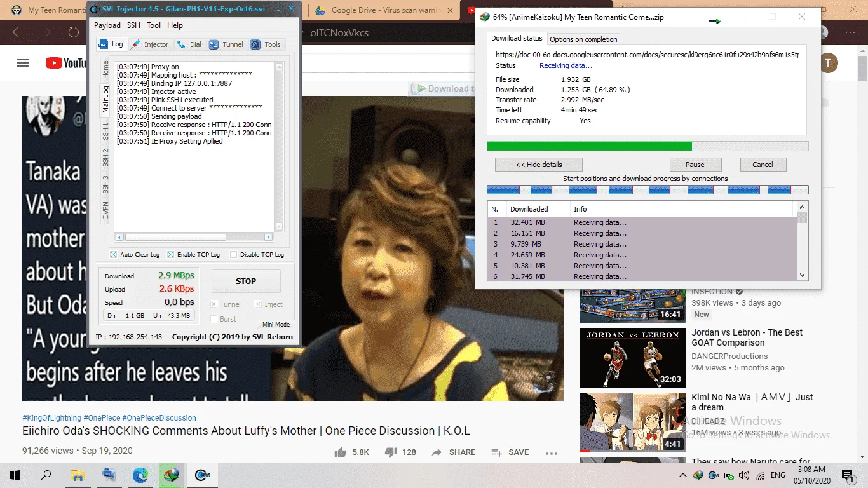Open the Help menu in SVL Injector
Image resolution: width=868 pixels, height=488 pixels.
175,25
